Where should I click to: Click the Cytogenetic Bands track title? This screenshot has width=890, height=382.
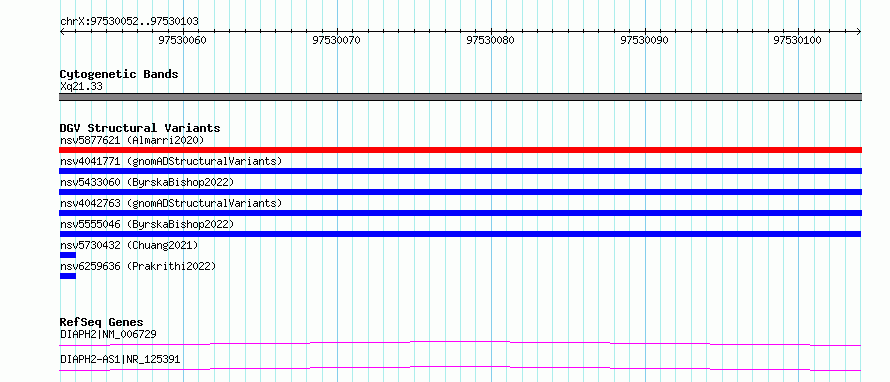coord(119,74)
